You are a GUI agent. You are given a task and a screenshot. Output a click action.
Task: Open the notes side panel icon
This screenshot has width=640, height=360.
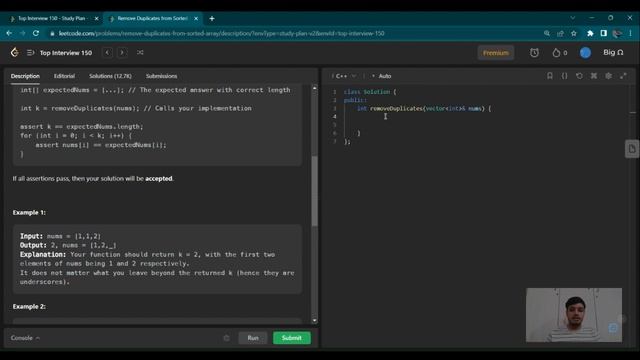[x=632, y=149]
